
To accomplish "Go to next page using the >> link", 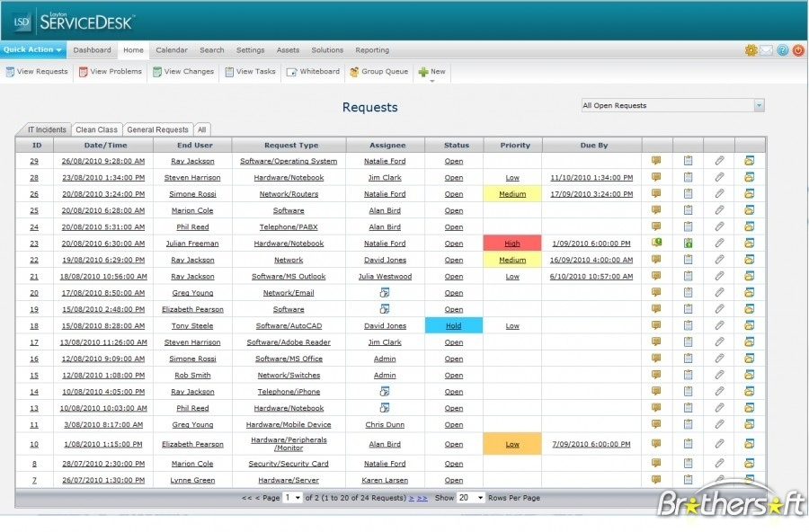I will (x=422, y=497).
